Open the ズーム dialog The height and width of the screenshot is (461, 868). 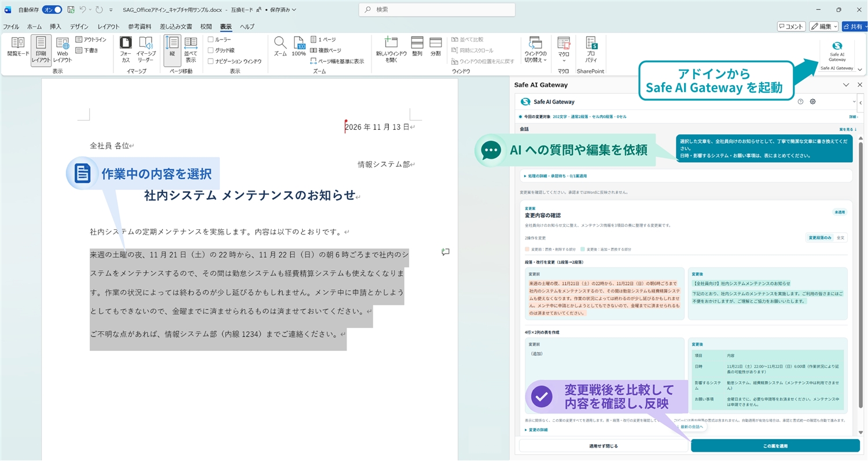point(280,47)
